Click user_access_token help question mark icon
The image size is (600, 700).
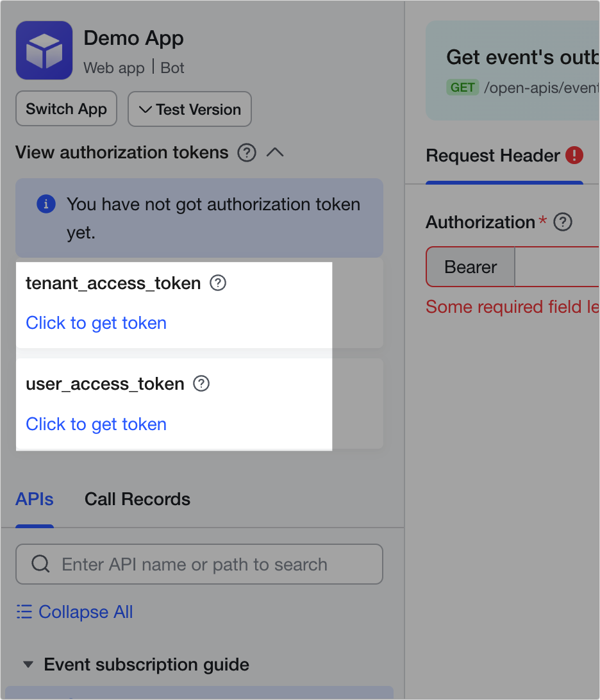[x=201, y=383]
